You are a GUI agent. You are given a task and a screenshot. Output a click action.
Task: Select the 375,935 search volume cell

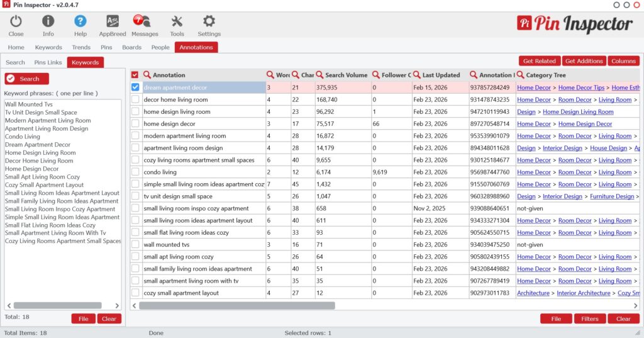tap(343, 87)
